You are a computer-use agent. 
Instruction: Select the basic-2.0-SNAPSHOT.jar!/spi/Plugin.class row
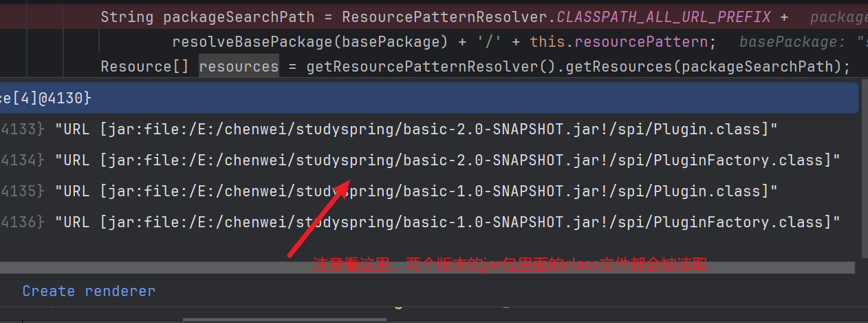pos(429,129)
